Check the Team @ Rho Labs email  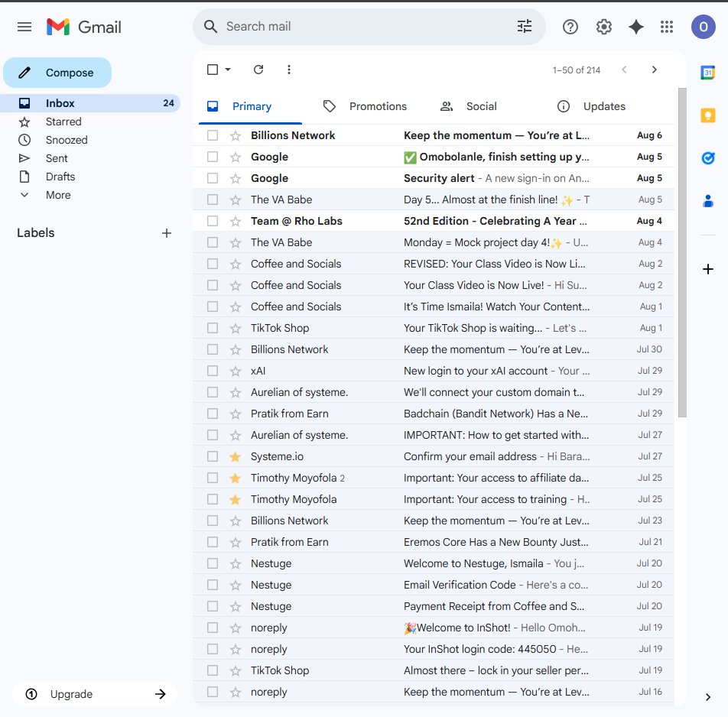213,222
